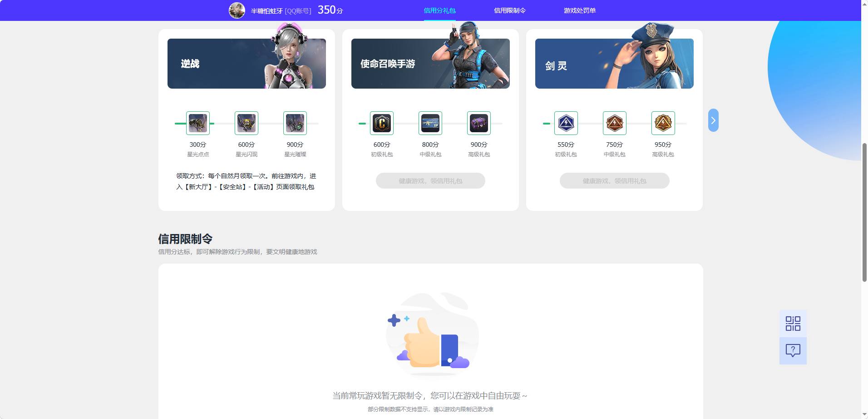Click 使命召唤手游 健康游戏，领信用礼包 button
This screenshot has width=868, height=419.
click(x=430, y=181)
